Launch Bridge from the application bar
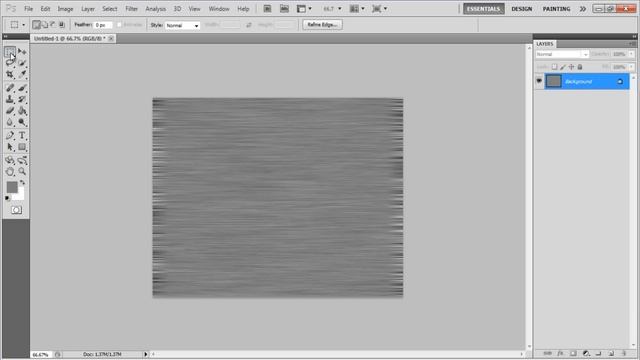 point(267,9)
